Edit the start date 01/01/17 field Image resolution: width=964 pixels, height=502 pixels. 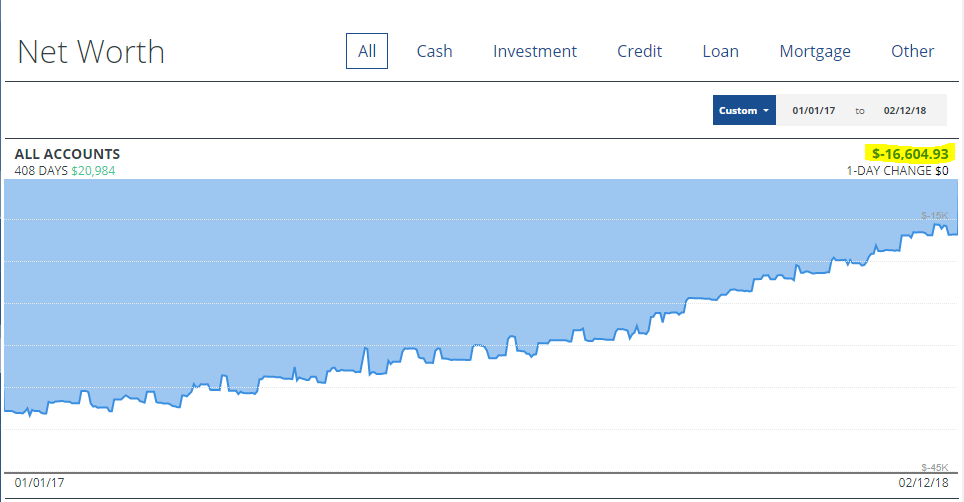(813, 111)
